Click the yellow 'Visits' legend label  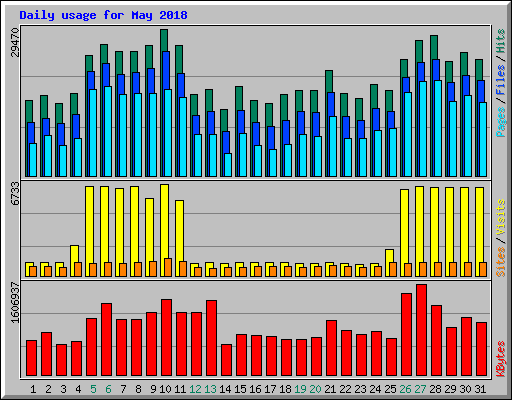(x=500, y=217)
